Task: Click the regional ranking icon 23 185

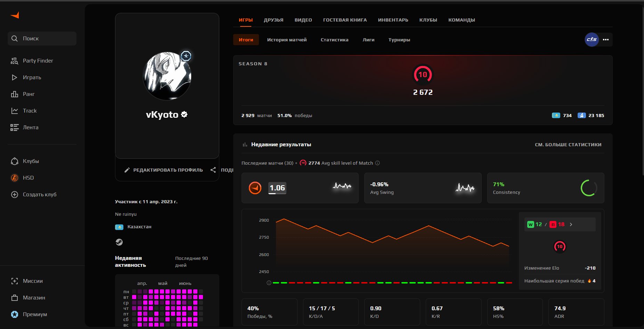Action: click(x=582, y=115)
